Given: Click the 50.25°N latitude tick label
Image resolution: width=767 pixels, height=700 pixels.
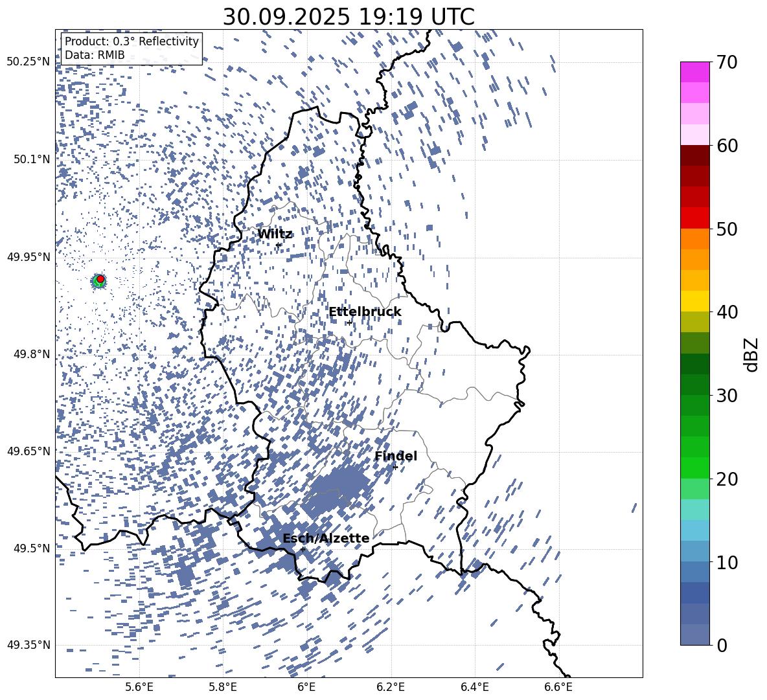Looking at the screenshot, I should click(28, 62).
